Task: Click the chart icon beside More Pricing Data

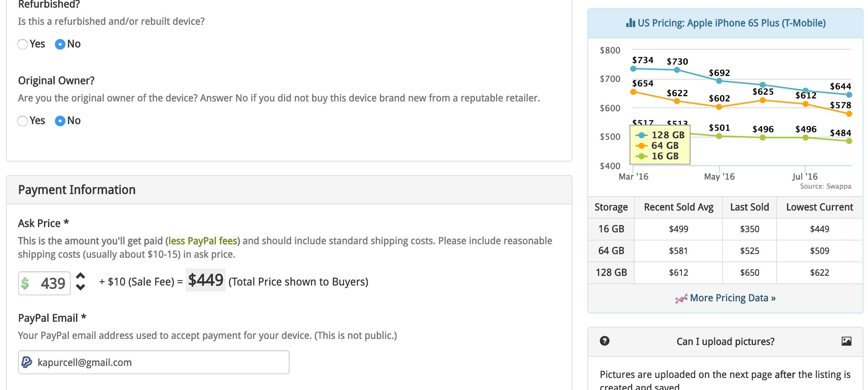Action: click(x=681, y=299)
